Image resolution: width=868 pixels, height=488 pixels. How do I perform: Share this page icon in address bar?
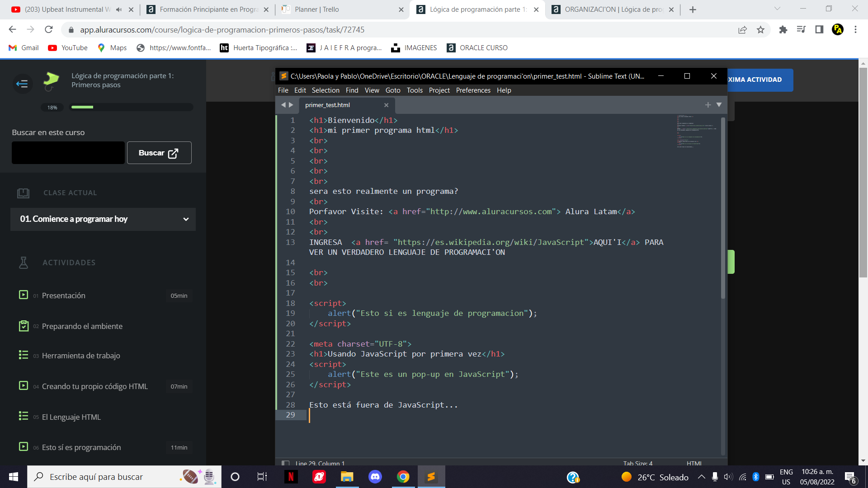[742, 29]
